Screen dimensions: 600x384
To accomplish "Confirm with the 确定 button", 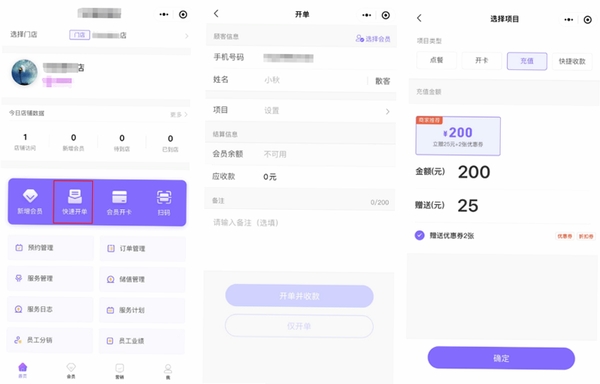I will 501,358.
